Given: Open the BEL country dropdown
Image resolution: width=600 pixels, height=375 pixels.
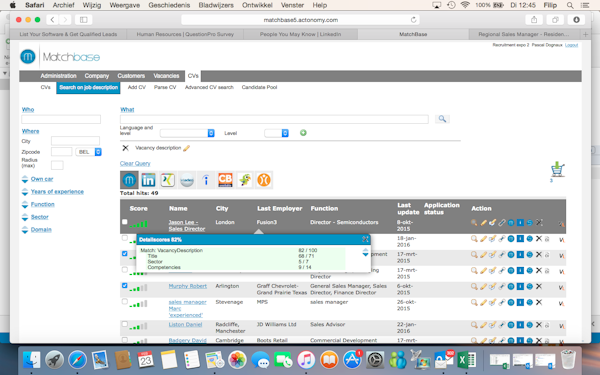Looking at the screenshot, I should (88, 152).
